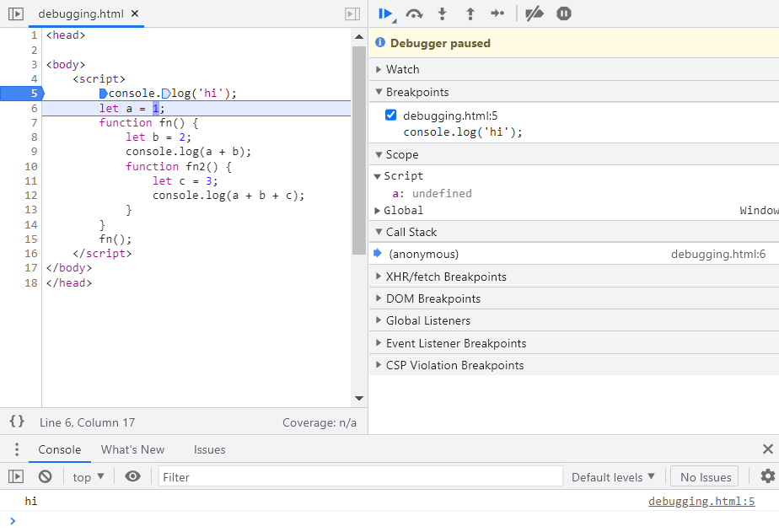Viewport: 779px width, 532px height.
Task: Click the 'a: undefined' scope variable
Action: point(432,193)
